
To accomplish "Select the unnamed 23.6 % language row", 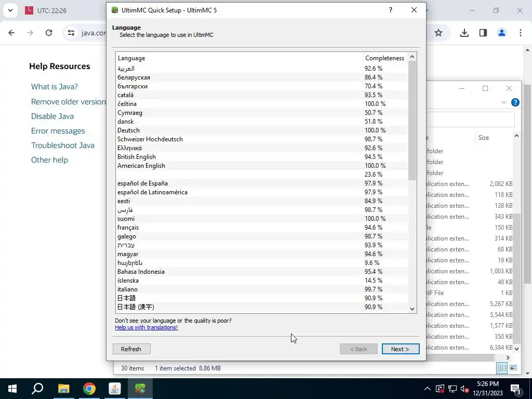I will [262, 175].
